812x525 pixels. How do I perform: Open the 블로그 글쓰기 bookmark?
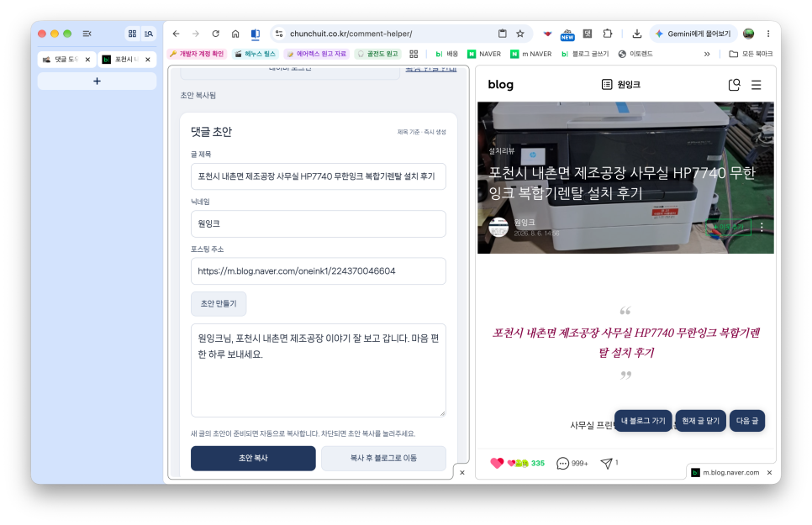click(x=585, y=54)
